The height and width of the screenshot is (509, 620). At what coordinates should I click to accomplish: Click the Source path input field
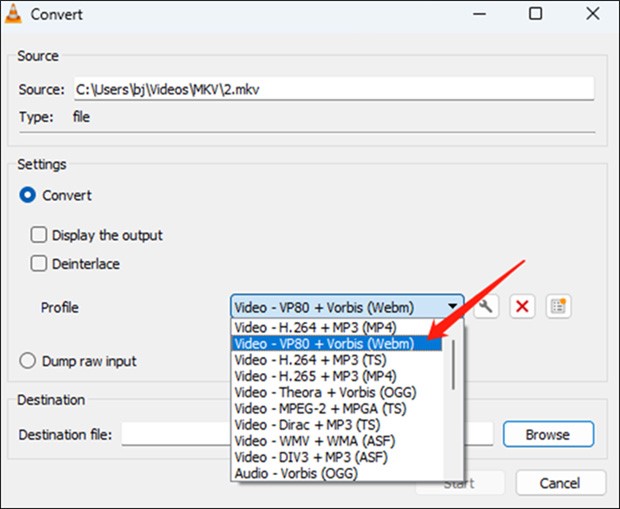pos(334,89)
